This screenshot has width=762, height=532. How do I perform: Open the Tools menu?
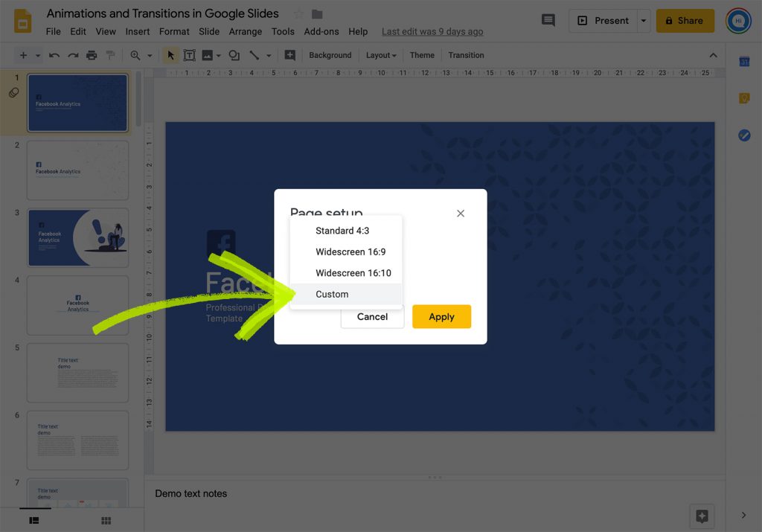click(x=283, y=31)
